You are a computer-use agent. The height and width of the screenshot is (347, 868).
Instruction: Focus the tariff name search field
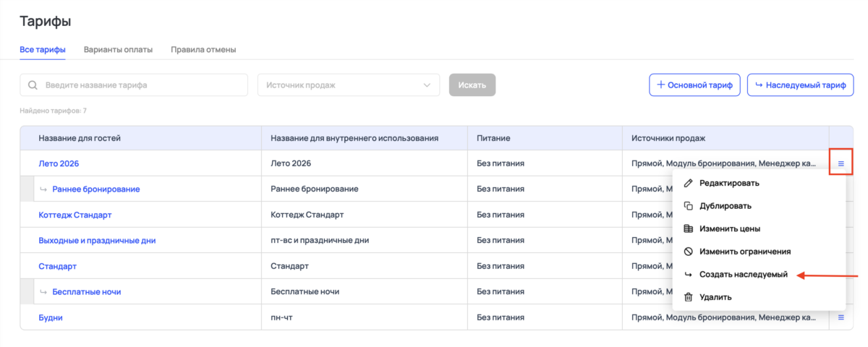click(x=137, y=85)
